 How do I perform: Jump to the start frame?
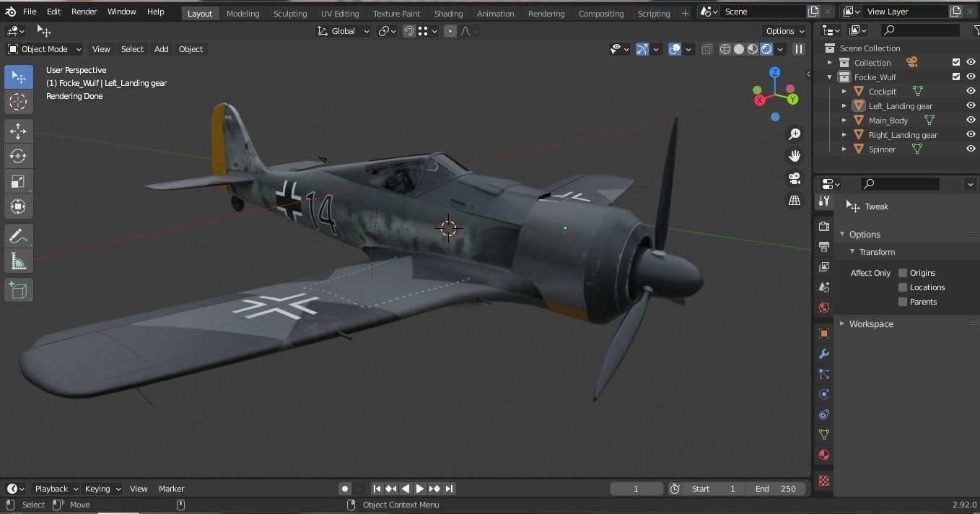pyautogui.click(x=377, y=489)
